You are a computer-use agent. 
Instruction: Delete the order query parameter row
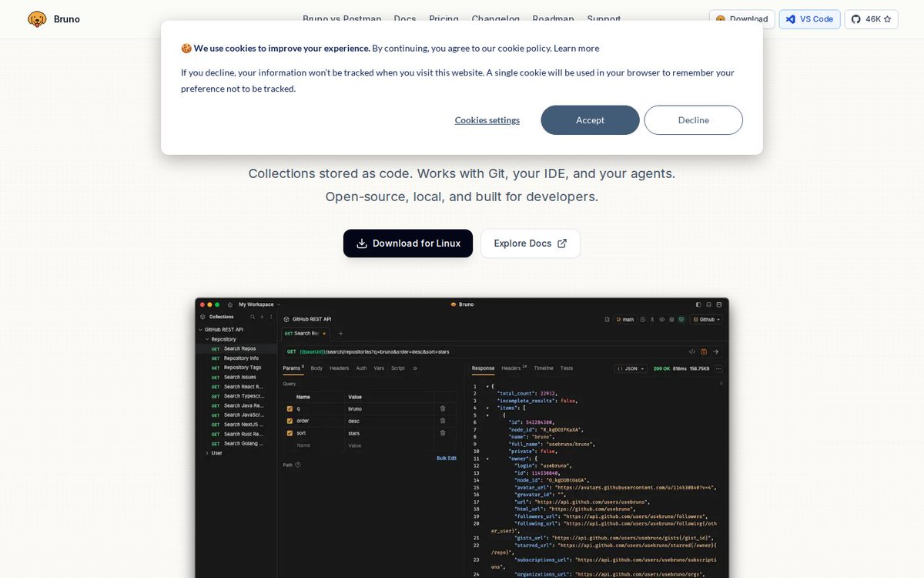tap(443, 421)
